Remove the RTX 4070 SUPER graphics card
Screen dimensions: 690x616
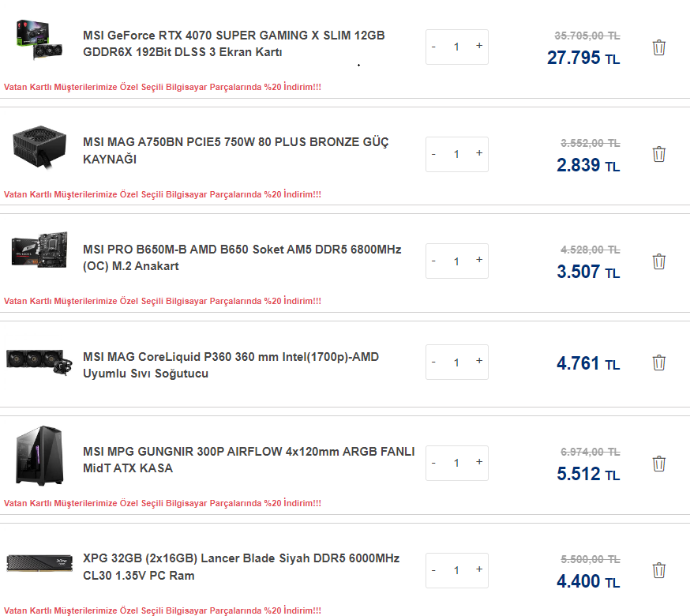click(659, 47)
